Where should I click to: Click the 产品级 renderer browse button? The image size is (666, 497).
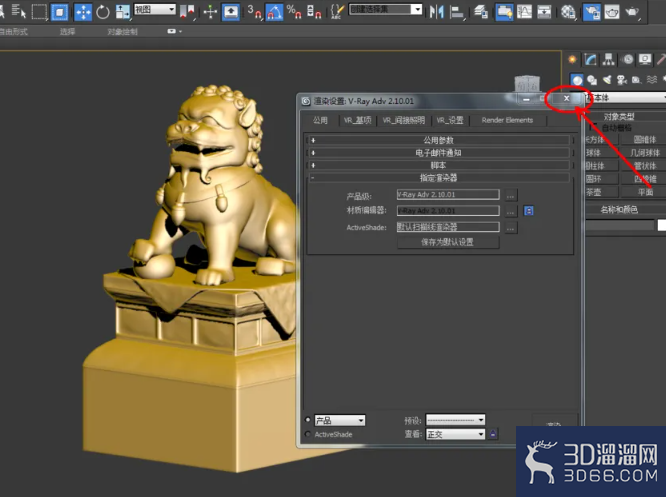pyautogui.click(x=511, y=195)
